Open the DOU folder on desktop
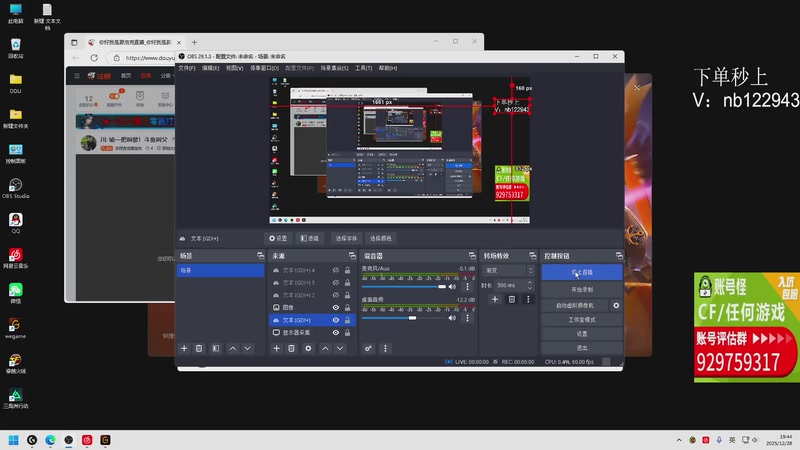This screenshot has width=800, height=450. (16, 83)
